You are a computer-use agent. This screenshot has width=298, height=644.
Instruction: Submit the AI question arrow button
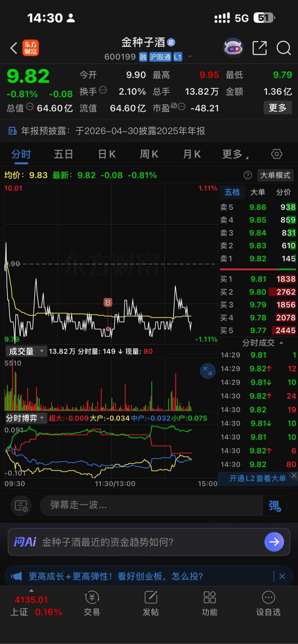[x=274, y=542]
